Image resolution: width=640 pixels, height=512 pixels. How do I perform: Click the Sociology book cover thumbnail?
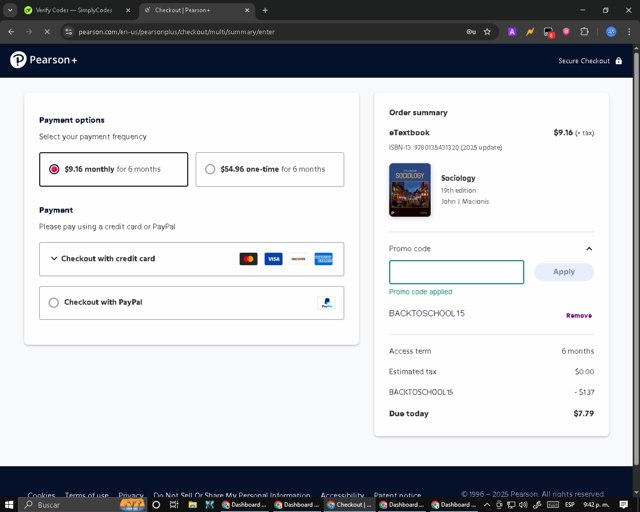[x=410, y=190]
